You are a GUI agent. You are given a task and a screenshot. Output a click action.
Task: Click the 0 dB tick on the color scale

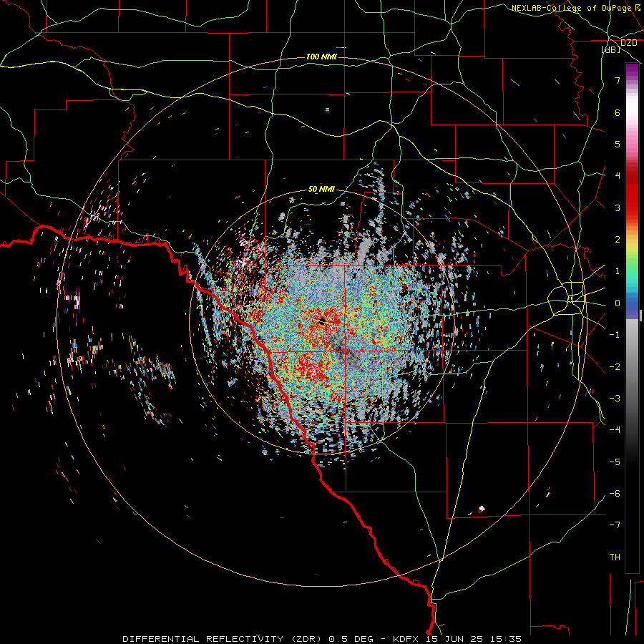coord(618,303)
